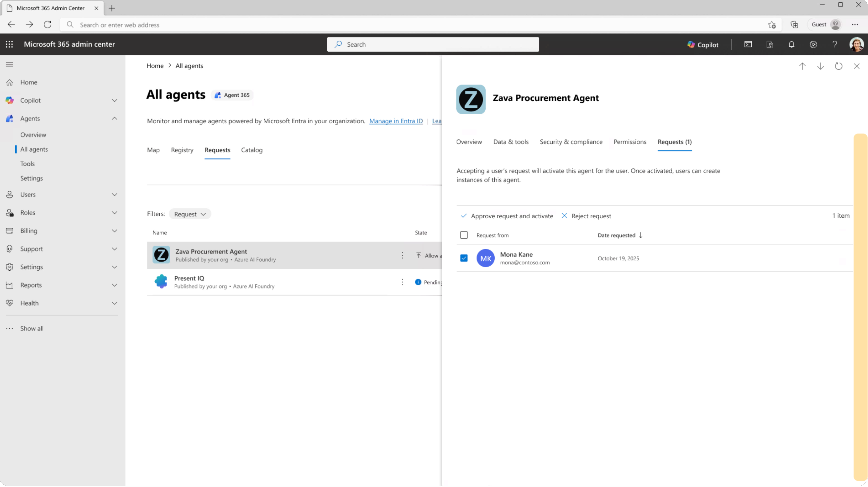The height and width of the screenshot is (487, 868).
Task: Go to next agent with down arrow
Action: coord(821,66)
